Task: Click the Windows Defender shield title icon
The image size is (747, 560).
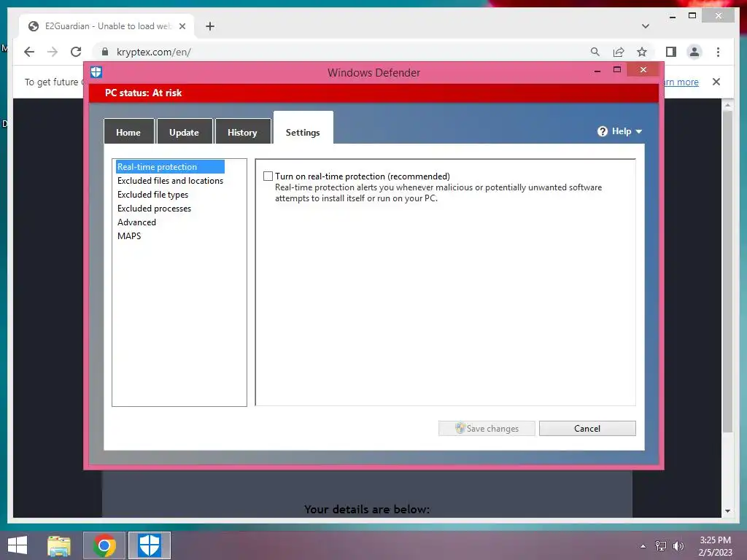Action: coord(96,72)
